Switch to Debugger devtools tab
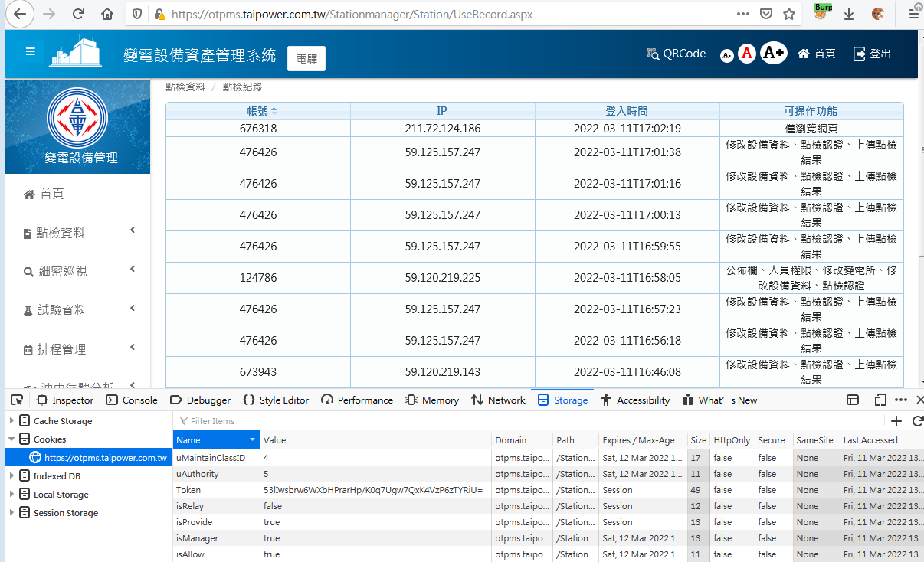Screen dimensions: 924x562 point(200,400)
